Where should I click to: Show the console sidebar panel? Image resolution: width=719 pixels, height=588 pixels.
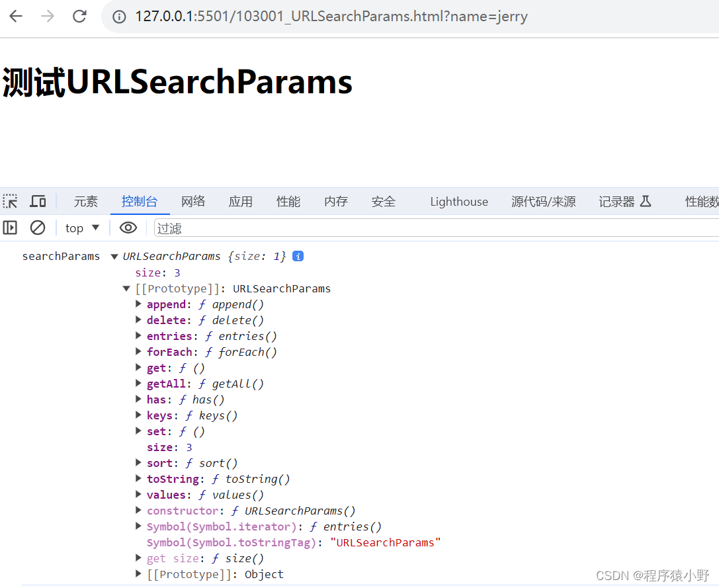click(10, 228)
